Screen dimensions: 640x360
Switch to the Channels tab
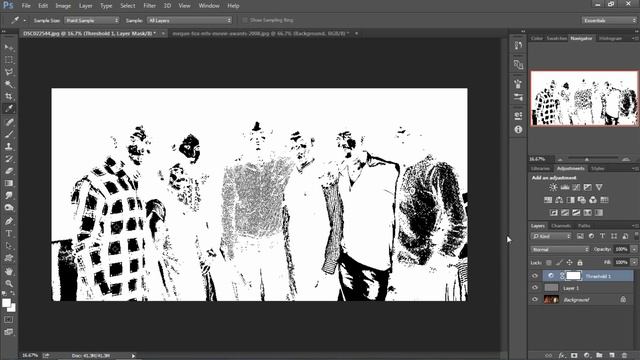(561, 226)
